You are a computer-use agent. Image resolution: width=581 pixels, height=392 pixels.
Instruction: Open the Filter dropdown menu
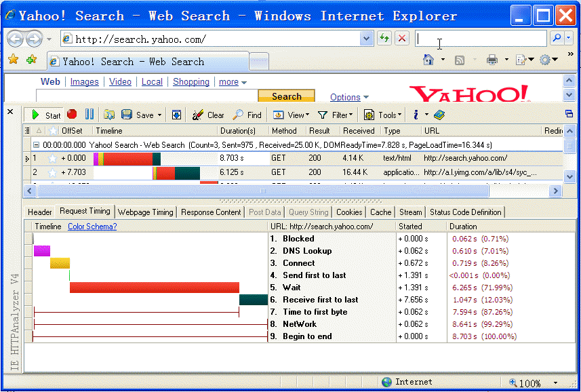coord(336,115)
